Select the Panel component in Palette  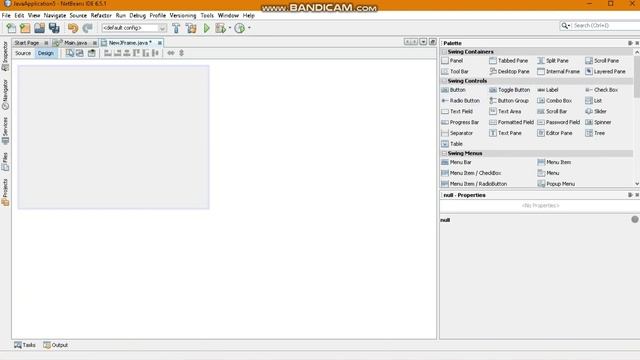(x=452, y=61)
